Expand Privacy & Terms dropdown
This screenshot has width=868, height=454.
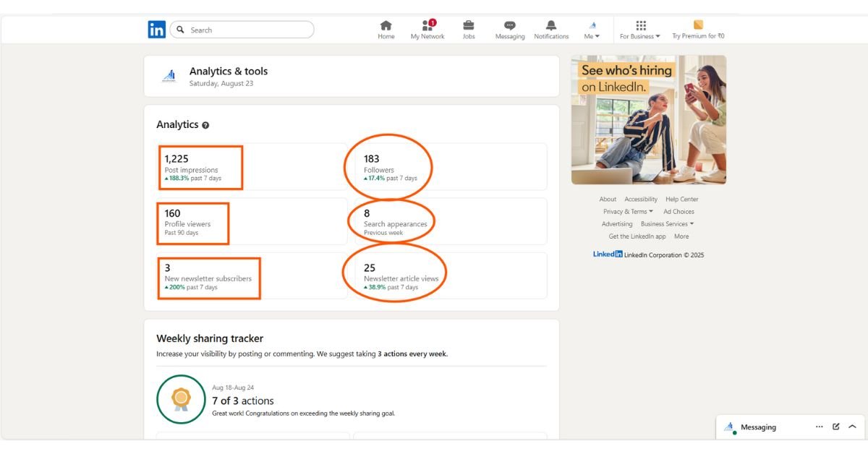[x=628, y=212]
